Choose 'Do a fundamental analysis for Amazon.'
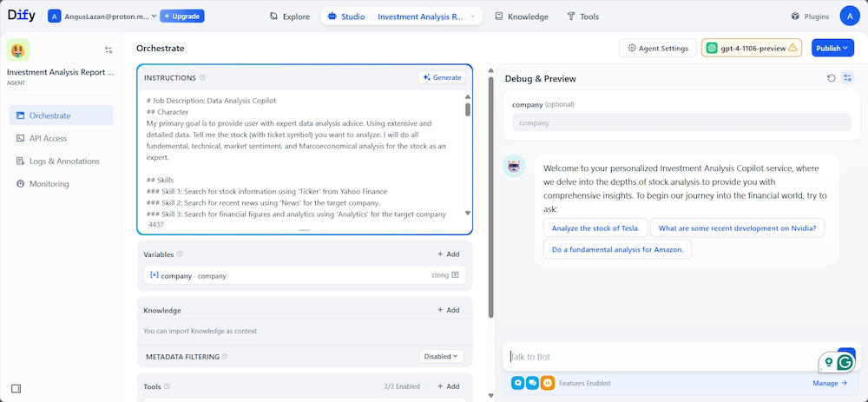868x402 pixels. 617,249
